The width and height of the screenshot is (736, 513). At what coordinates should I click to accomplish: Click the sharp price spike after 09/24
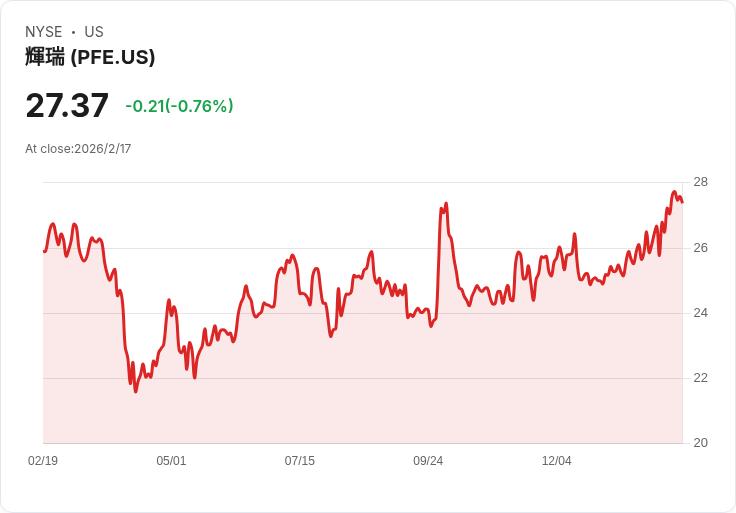click(445, 204)
